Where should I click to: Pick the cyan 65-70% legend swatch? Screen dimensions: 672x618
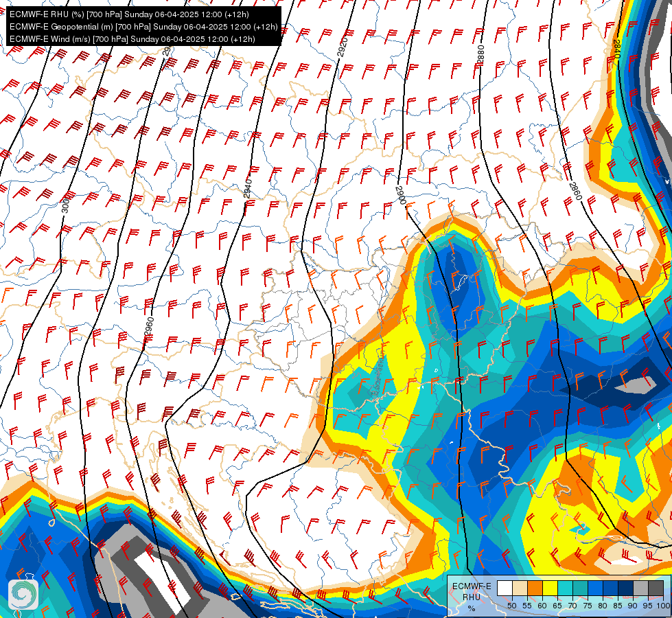click(x=565, y=588)
